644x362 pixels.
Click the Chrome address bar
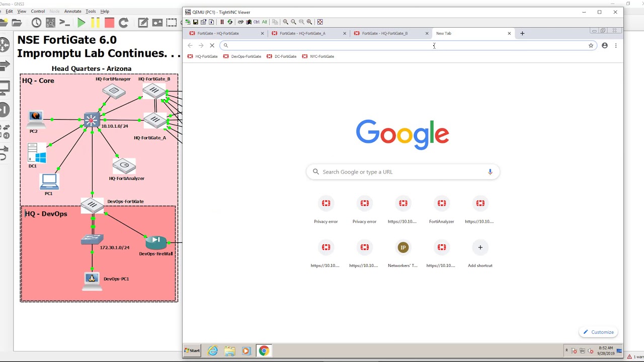[408, 45]
